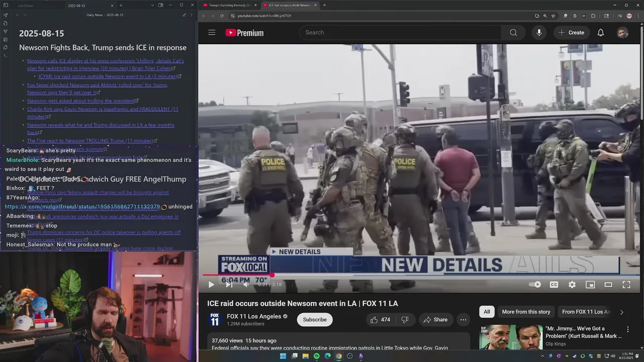Image resolution: width=644 pixels, height=362 pixels.
Task: Focus the YouTube search field
Action: [400, 33]
